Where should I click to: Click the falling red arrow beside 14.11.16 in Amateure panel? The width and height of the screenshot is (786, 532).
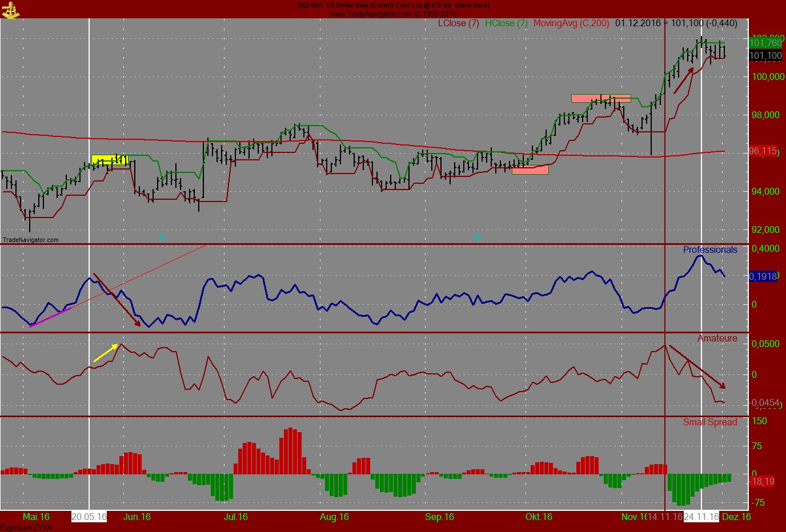[x=697, y=365]
